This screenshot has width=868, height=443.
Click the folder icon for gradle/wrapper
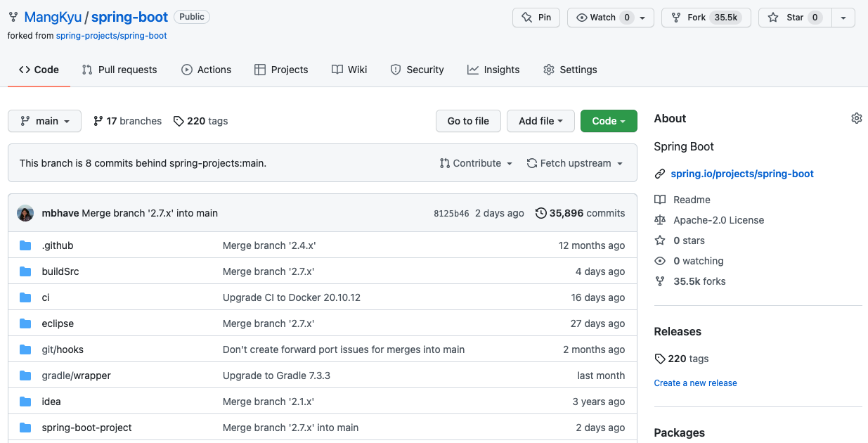coord(25,375)
